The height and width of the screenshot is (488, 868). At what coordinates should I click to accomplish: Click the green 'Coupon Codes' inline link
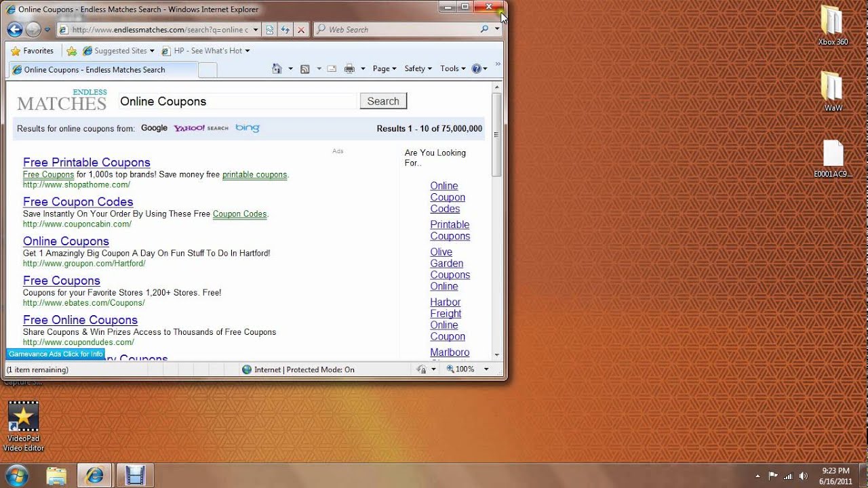click(x=239, y=214)
